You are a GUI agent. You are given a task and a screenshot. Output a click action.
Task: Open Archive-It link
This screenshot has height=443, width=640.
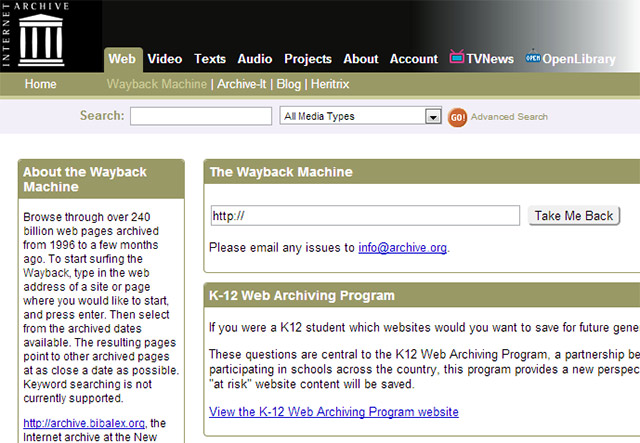click(242, 84)
